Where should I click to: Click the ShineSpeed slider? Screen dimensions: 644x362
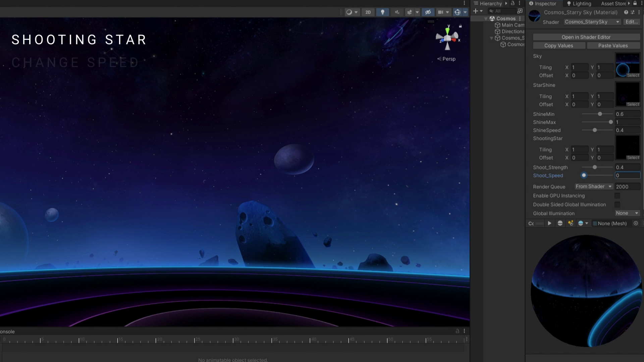pyautogui.click(x=597, y=130)
